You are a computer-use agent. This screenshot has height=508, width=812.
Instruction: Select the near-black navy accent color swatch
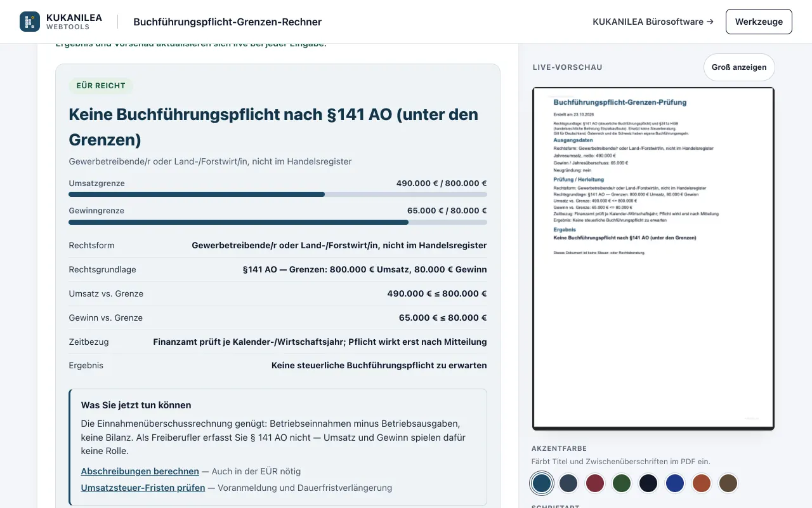pos(648,484)
